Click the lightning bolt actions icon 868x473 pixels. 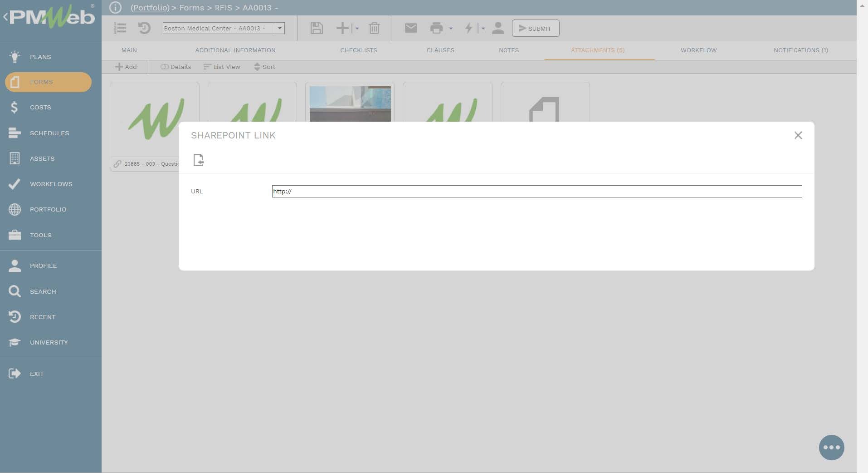468,28
